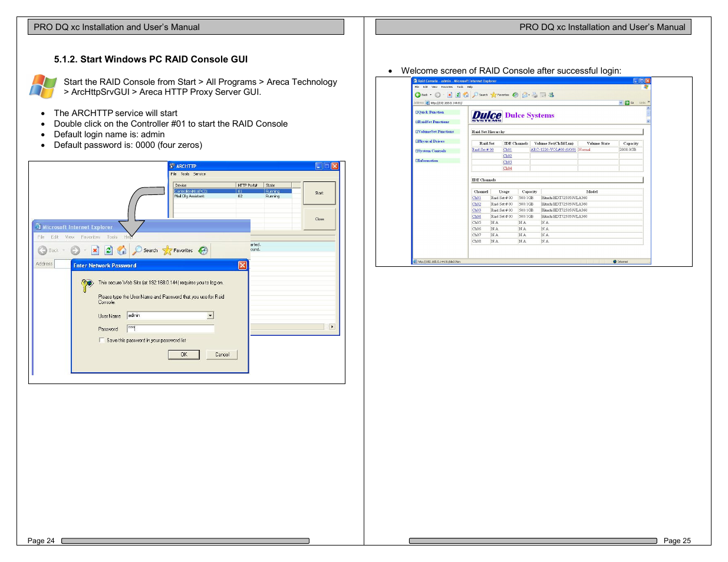The width and height of the screenshot is (728, 562).
Task: Open the Favorites menu in the login IE window
Action: pos(91,237)
